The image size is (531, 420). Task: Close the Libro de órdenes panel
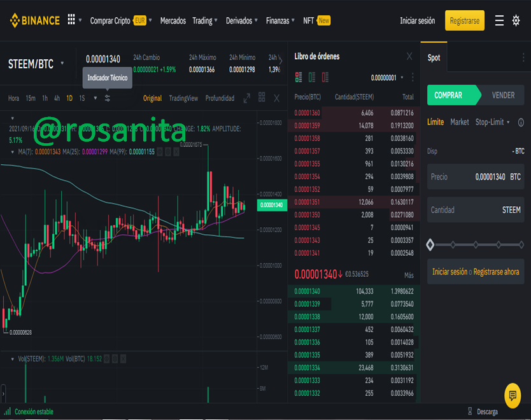tap(409, 56)
